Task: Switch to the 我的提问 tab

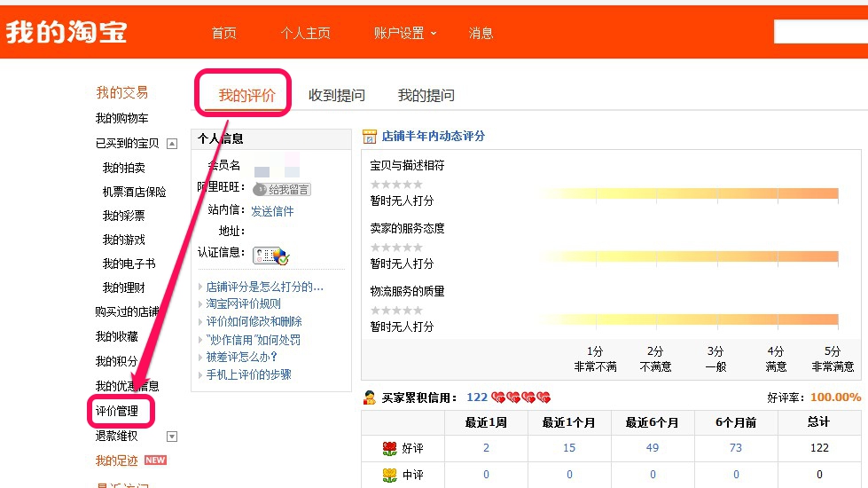Action: (x=426, y=95)
